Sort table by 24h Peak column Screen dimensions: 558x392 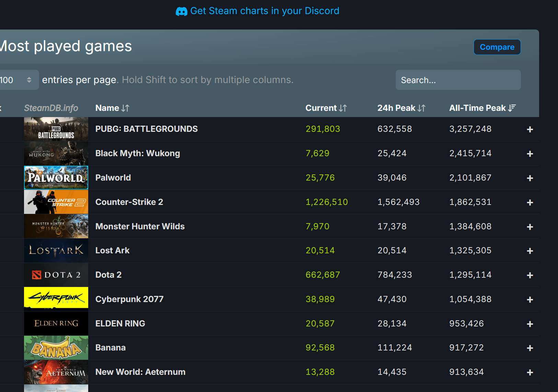[402, 108]
